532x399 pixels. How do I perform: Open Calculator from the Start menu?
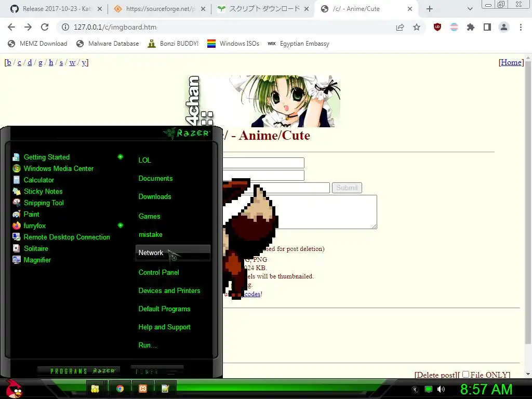point(33,180)
